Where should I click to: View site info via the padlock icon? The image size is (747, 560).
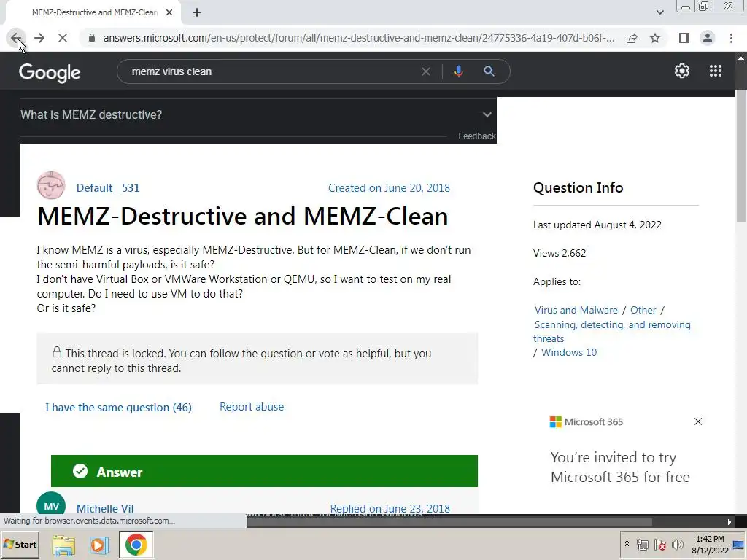[x=92, y=38]
